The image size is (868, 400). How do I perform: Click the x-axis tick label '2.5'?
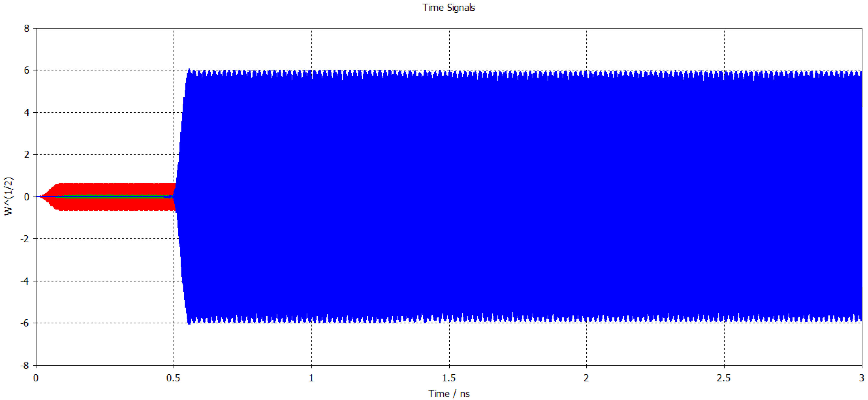click(724, 378)
